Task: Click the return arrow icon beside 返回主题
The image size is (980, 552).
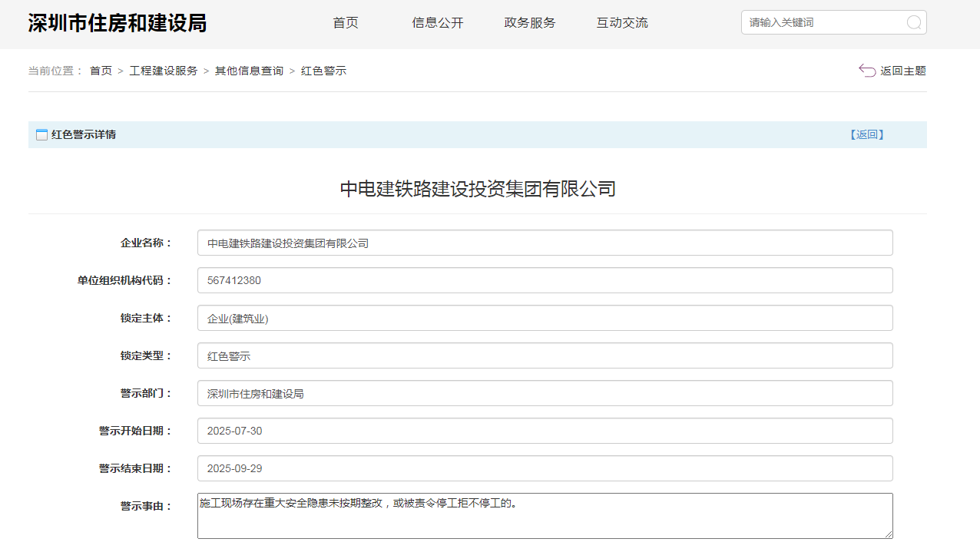Action: (x=867, y=71)
